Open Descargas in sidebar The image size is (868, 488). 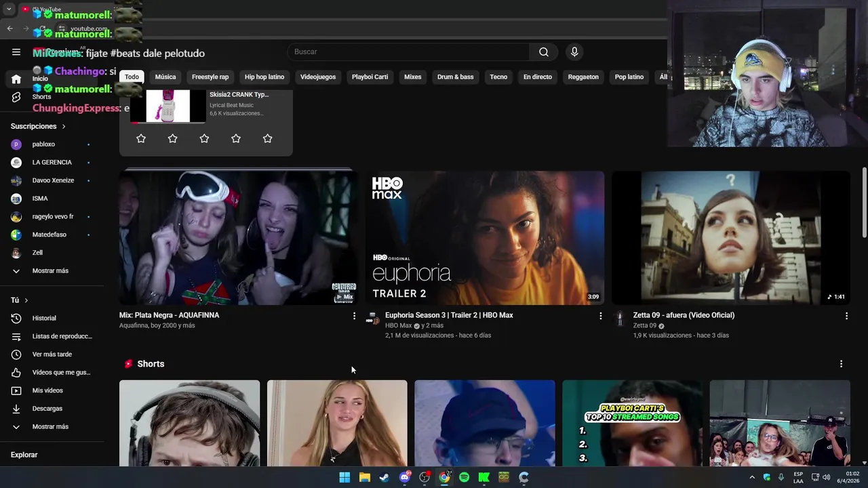[x=51, y=409]
